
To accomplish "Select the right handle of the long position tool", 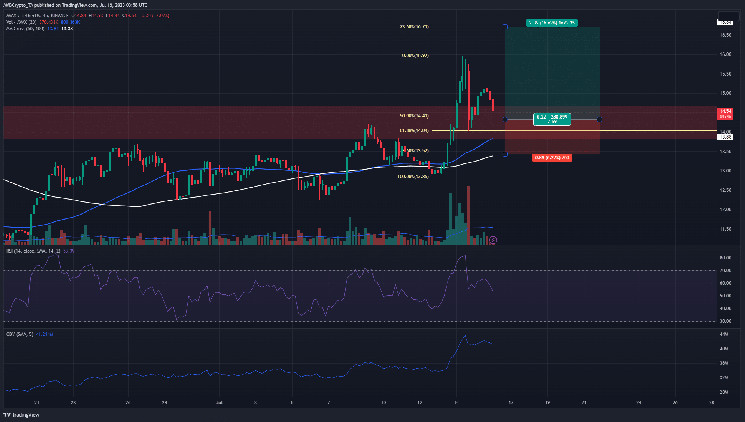I will [600, 119].
